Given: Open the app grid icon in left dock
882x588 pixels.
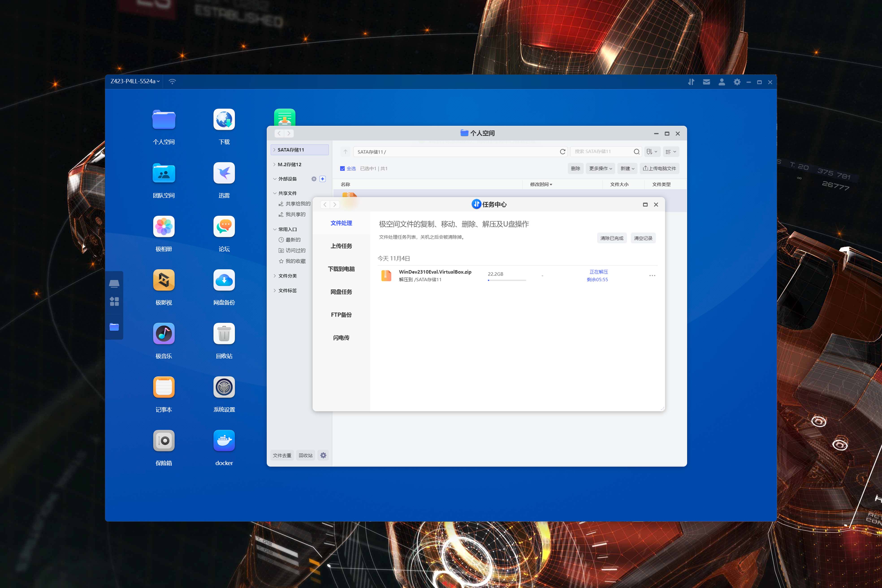Looking at the screenshot, I should coord(114,301).
